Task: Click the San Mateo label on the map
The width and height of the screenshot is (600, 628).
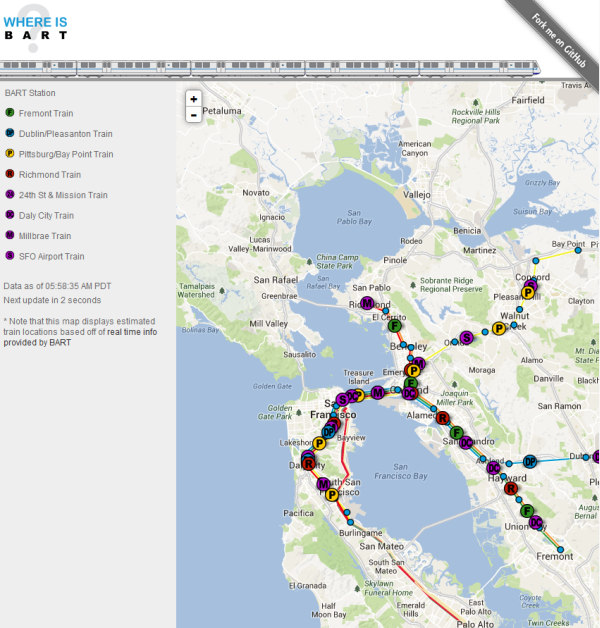Action: (381, 546)
